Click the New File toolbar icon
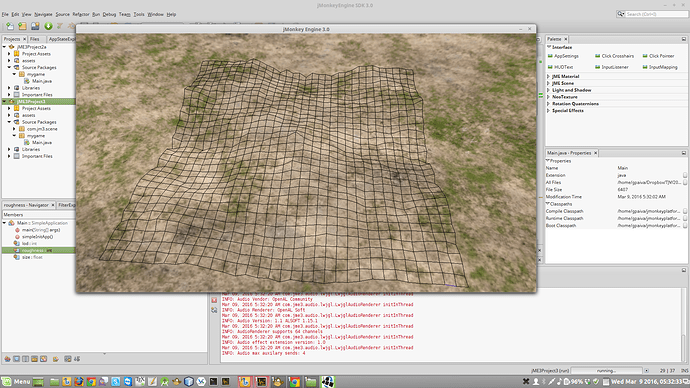 point(10,26)
